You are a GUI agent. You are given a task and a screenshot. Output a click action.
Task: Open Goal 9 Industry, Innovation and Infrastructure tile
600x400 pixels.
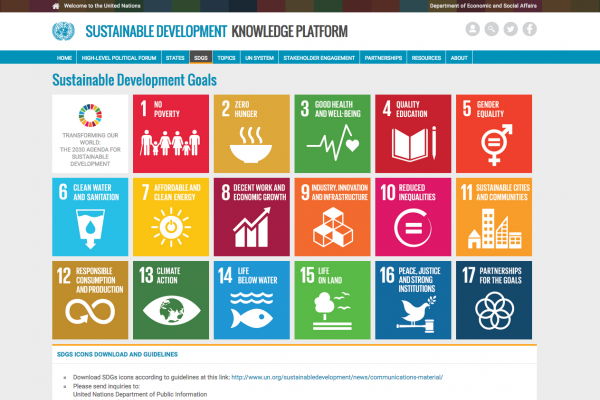(333, 217)
